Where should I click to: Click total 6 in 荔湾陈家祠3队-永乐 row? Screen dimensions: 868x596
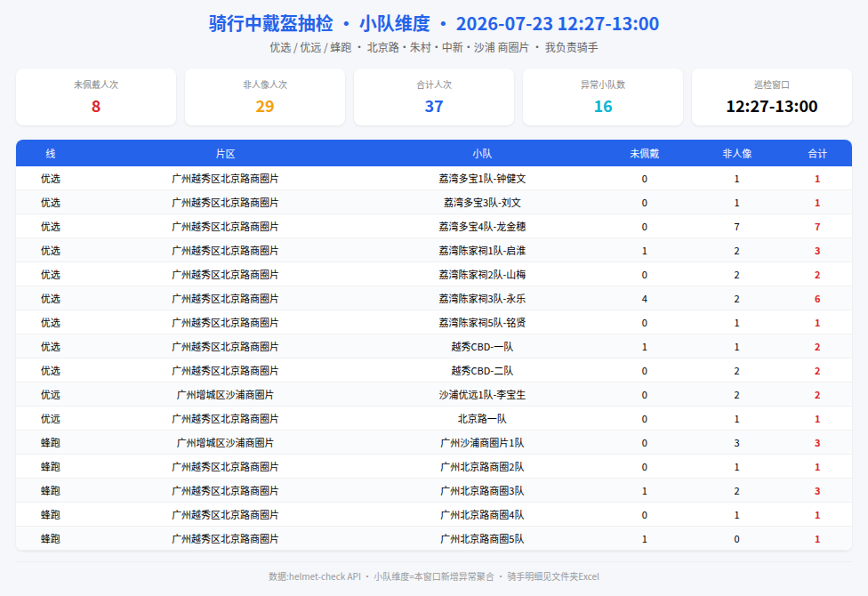coord(817,299)
